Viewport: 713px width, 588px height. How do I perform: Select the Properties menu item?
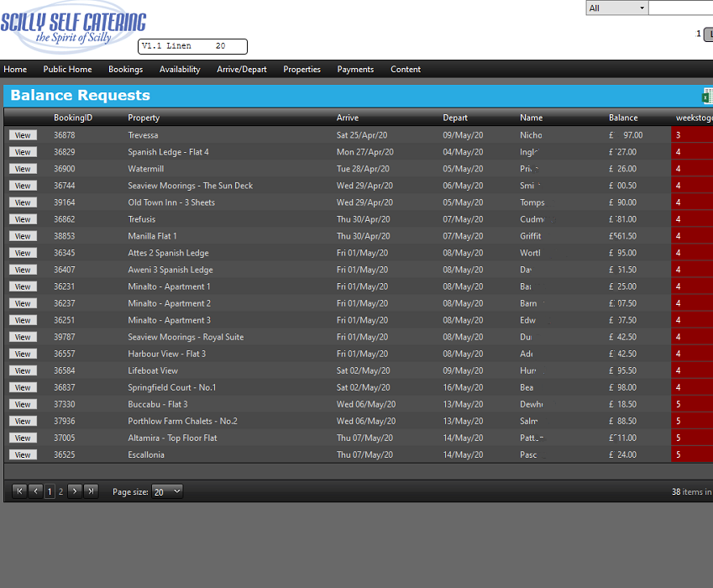[x=301, y=70]
